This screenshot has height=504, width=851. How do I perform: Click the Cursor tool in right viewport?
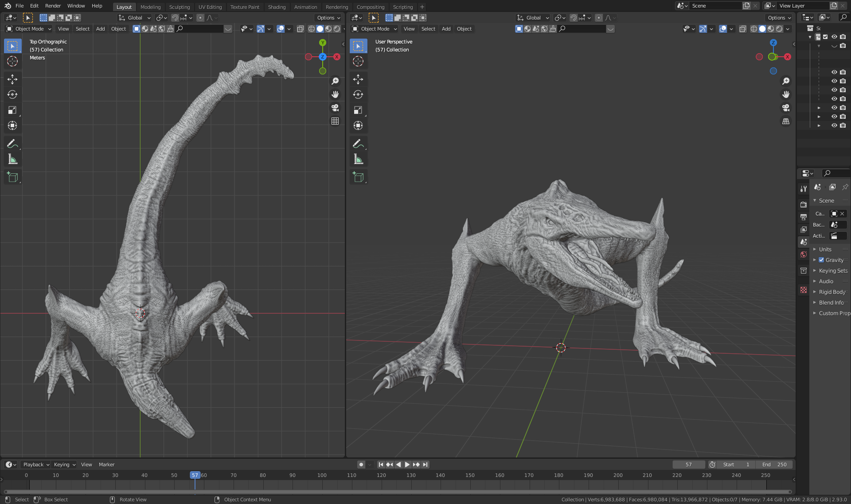[x=358, y=61]
